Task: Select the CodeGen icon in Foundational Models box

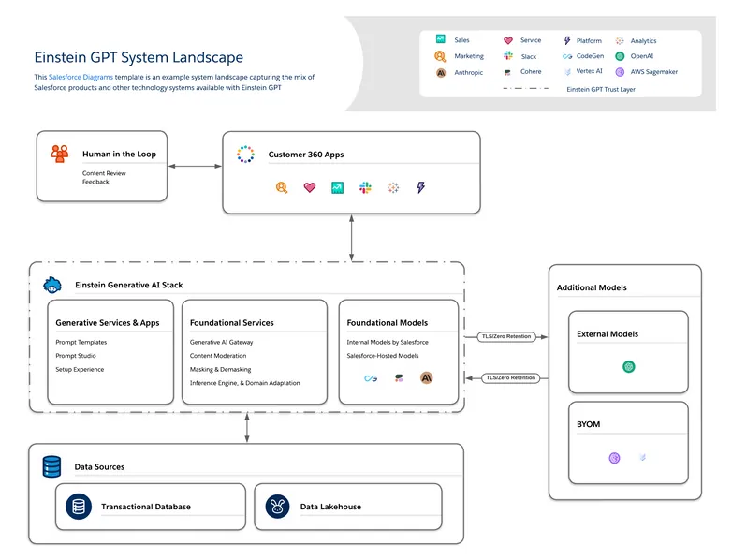Action: 371,377
